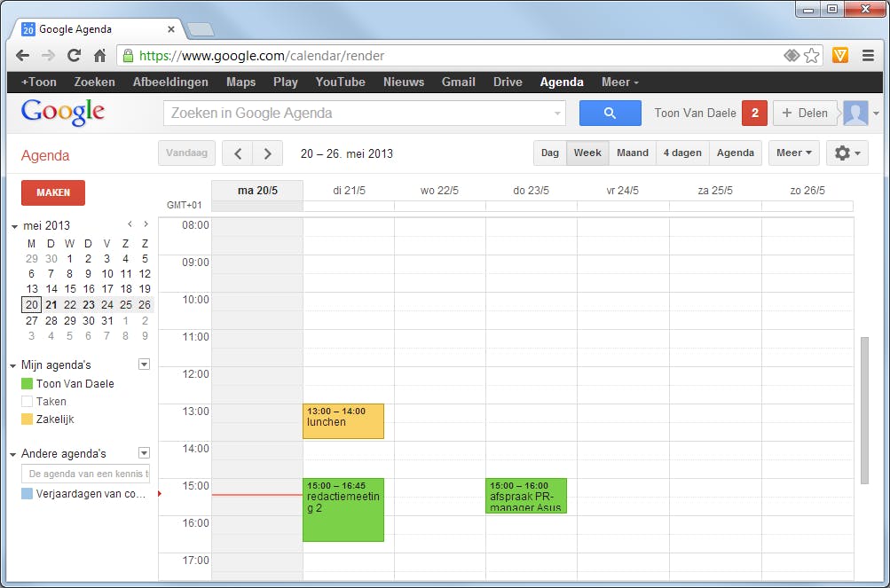
Task: Toggle Verjaardagen van contacten calendar
Action: coord(27,494)
